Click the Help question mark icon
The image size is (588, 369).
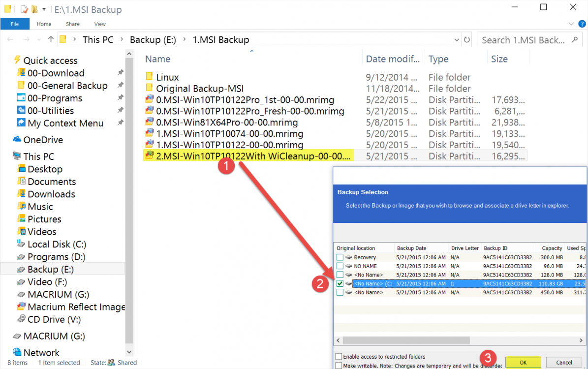point(582,24)
